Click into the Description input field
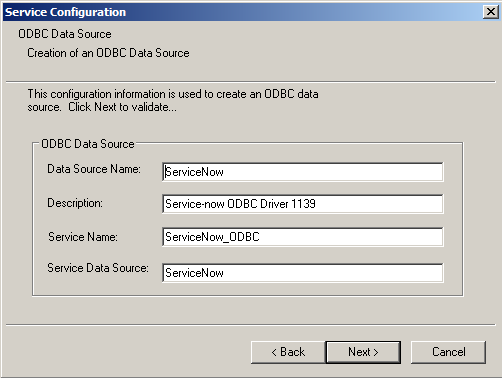Viewport: 502px width, 378px height. coord(303,204)
